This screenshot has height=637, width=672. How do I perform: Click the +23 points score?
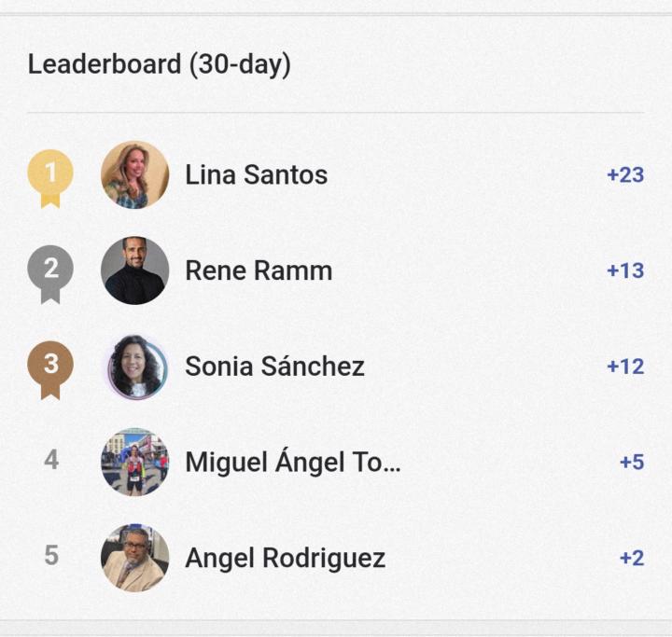coord(624,175)
